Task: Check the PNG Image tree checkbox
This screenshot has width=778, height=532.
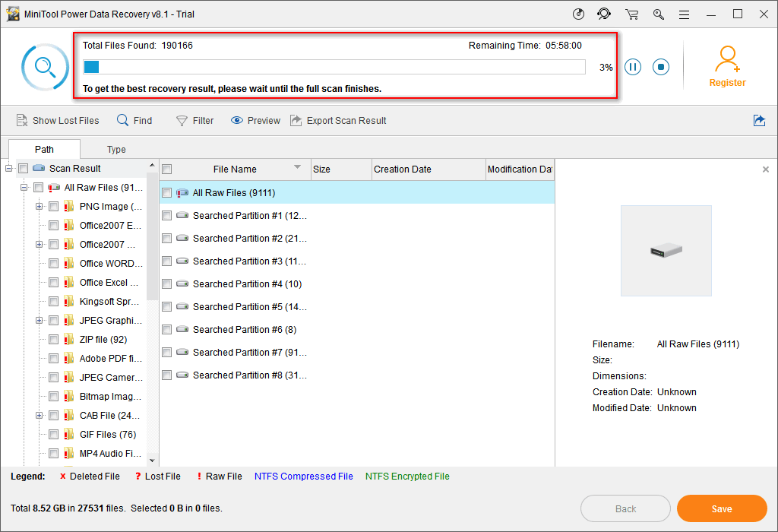Action: 54,207
